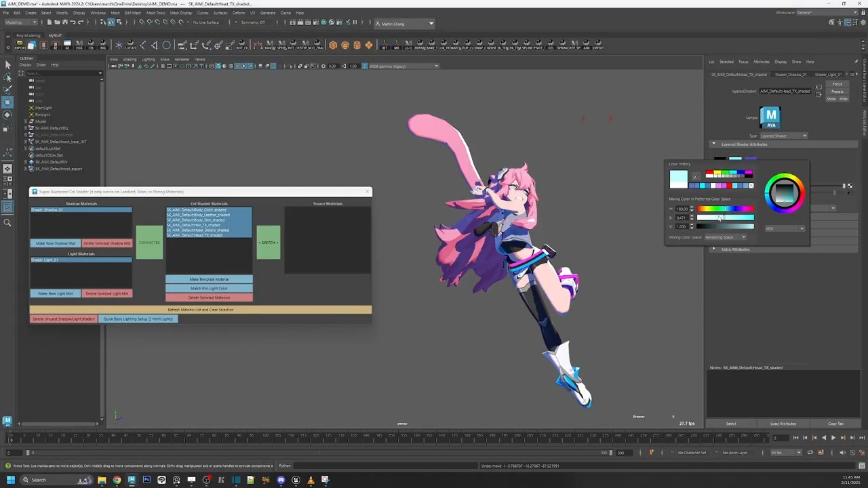Click the Undo arrow icon on status line
The height and width of the screenshot is (488, 868).
pos(73,22)
